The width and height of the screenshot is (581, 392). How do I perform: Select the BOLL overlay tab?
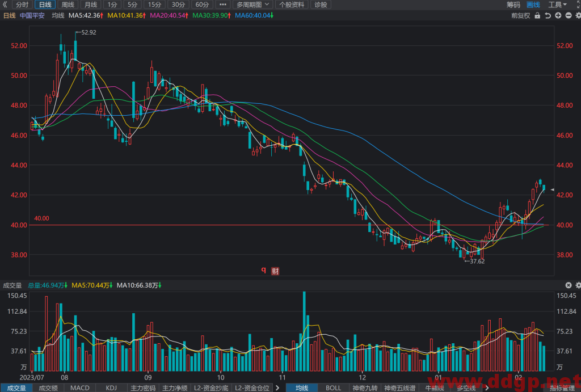pos(333,387)
